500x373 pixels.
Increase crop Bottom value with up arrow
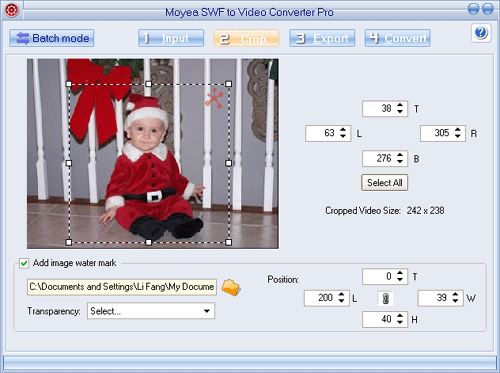[400, 155]
